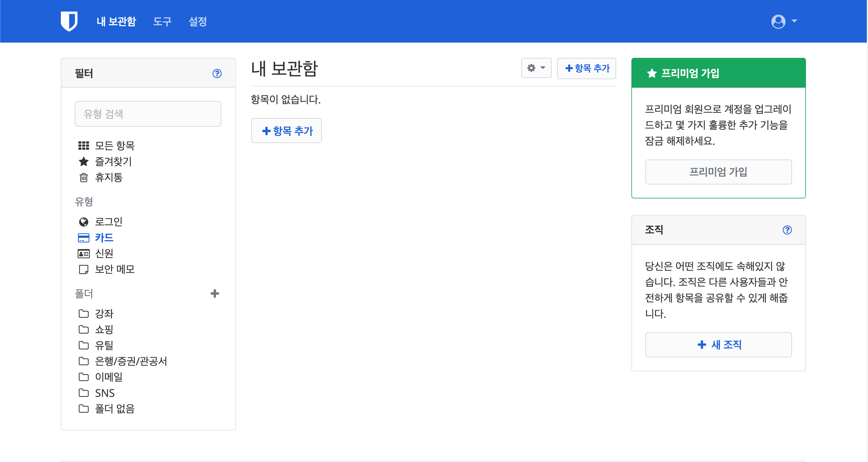
Task: Select 휴지통 filter
Action: point(109,177)
